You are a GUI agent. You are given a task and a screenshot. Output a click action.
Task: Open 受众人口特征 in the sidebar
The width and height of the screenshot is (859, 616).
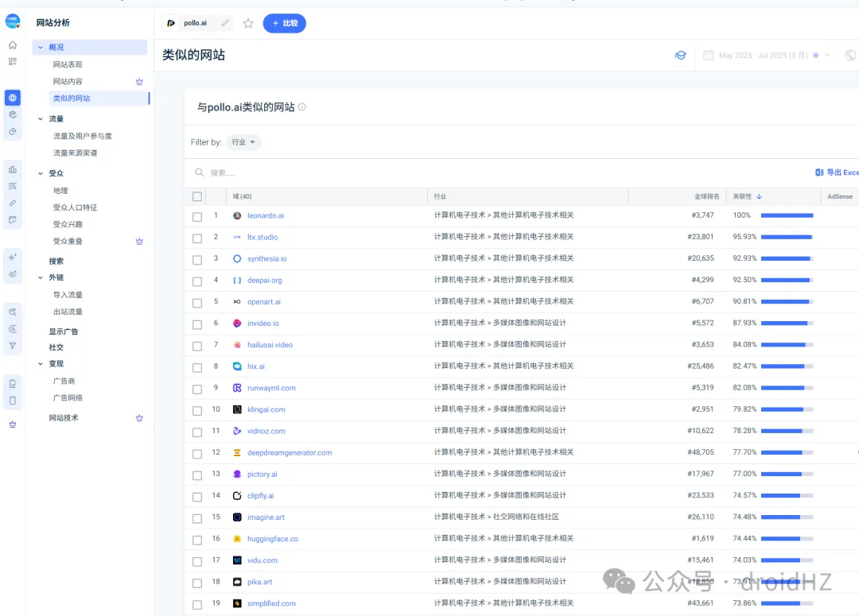click(x=75, y=207)
